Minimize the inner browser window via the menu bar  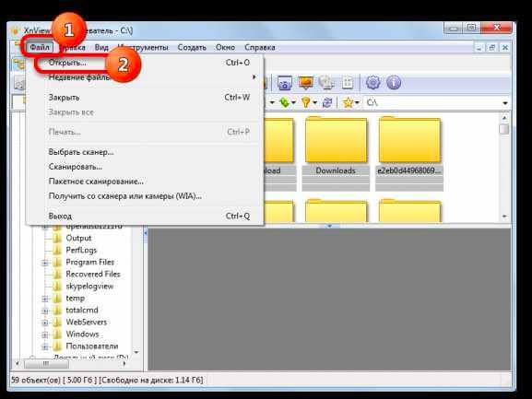(479, 48)
